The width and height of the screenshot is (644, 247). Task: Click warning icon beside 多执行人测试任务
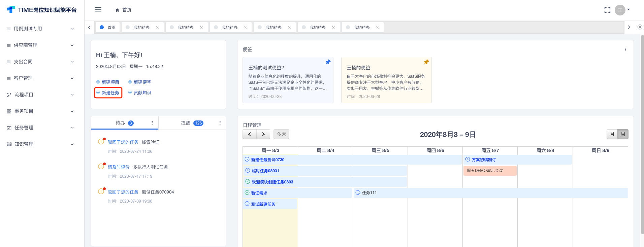(101, 167)
